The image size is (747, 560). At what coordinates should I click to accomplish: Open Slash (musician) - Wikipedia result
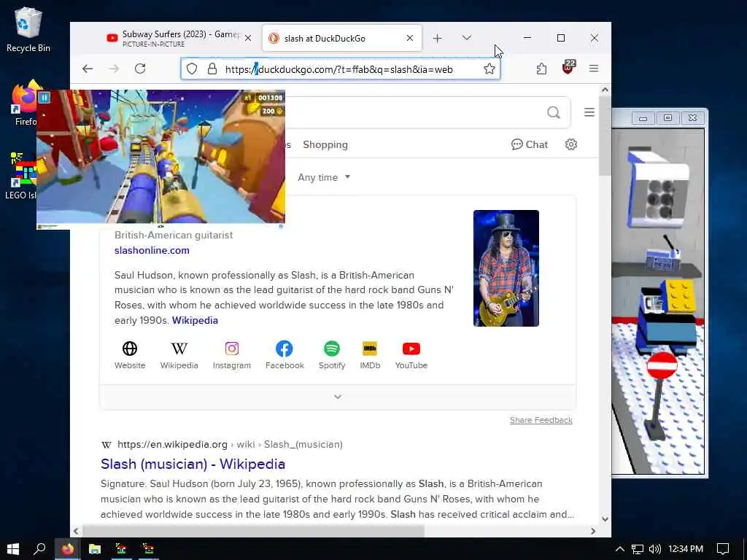pyautogui.click(x=193, y=464)
